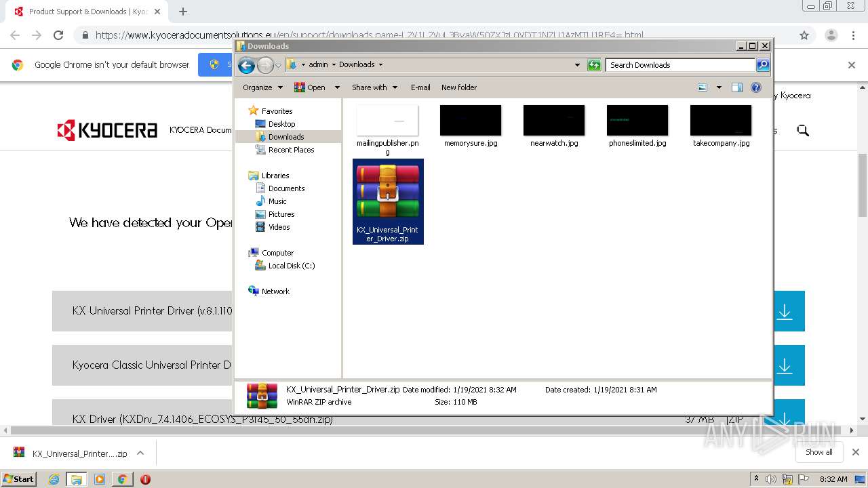Select Network in the navigation pane
The image size is (868, 488).
click(275, 291)
